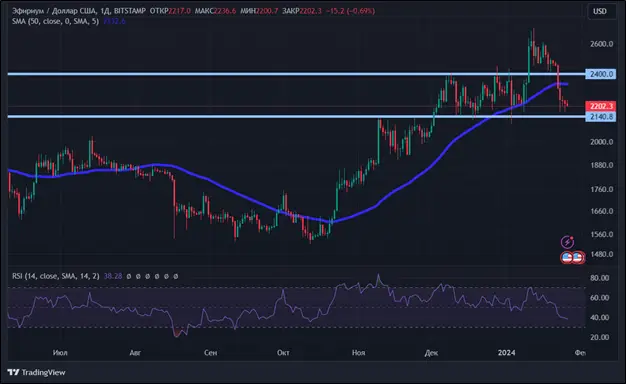Click the Дек date on the time axis

(x=432, y=353)
